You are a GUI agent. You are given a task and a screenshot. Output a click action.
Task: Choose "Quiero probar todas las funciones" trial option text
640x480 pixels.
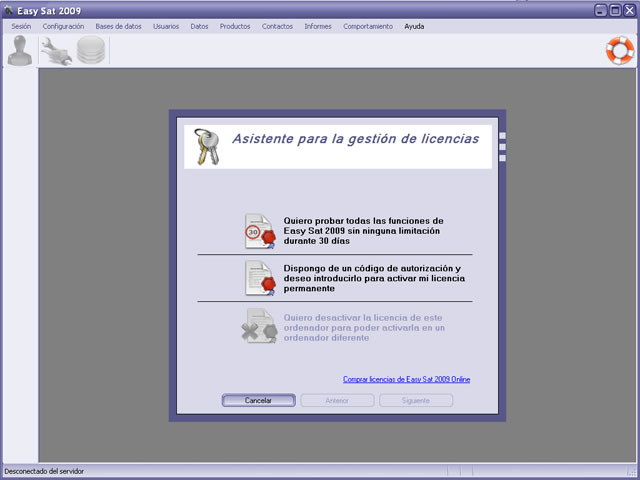363,231
